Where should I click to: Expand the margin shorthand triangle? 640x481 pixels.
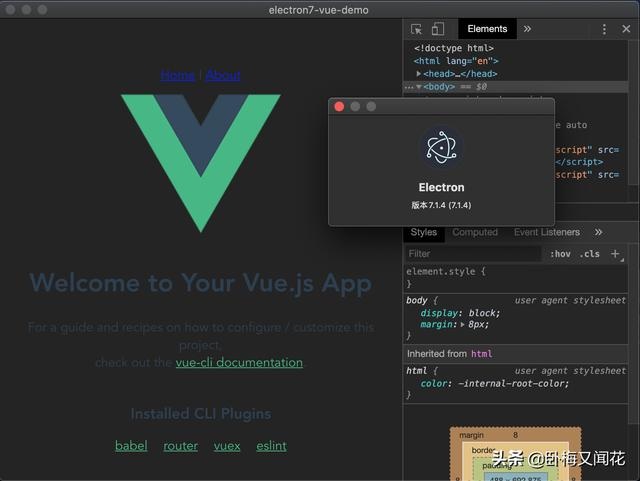pos(462,325)
